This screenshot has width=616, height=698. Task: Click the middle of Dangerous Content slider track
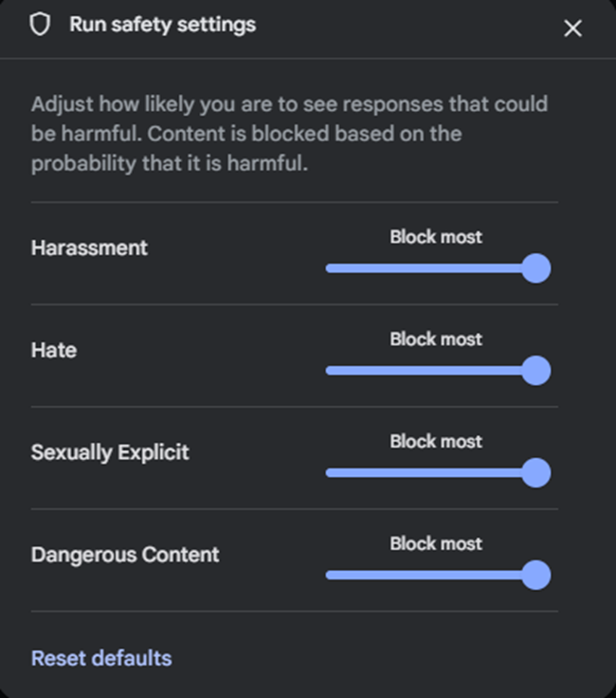point(432,575)
